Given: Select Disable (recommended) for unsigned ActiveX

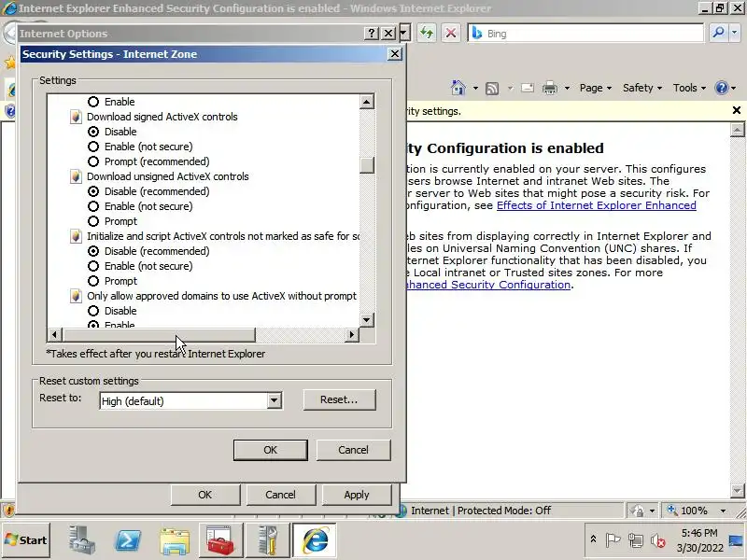Looking at the screenshot, I should pyautogui.click(x=93, y=191).
